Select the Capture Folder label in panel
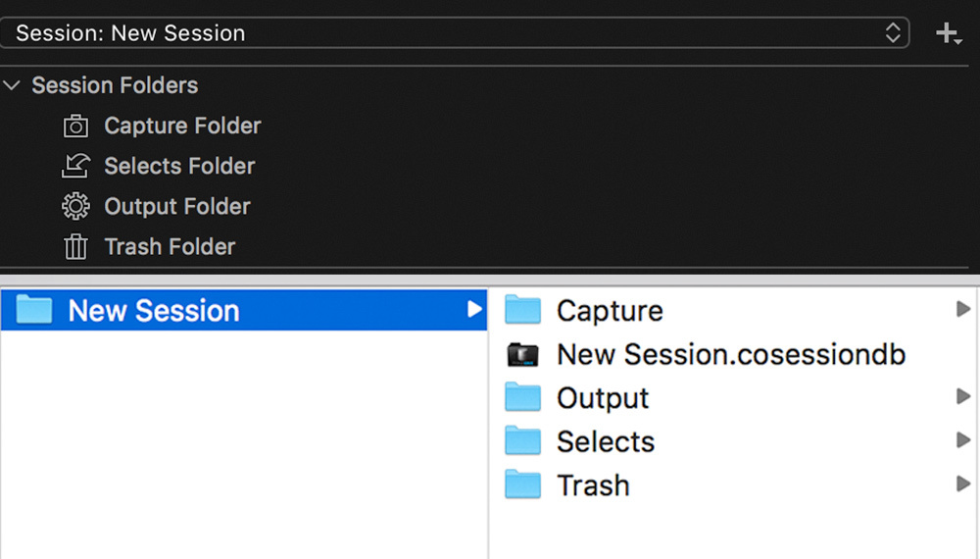Viewport: 980px width, 559px height. tap(182, 127)
